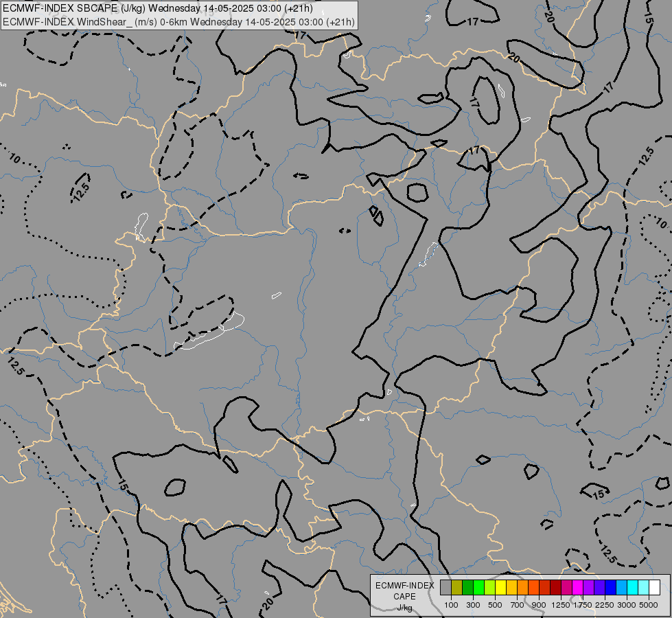Viewport: 672px width, 618px height.
Task: Click the gray CAPE legend swatch
Action: (x=445, y=587)
